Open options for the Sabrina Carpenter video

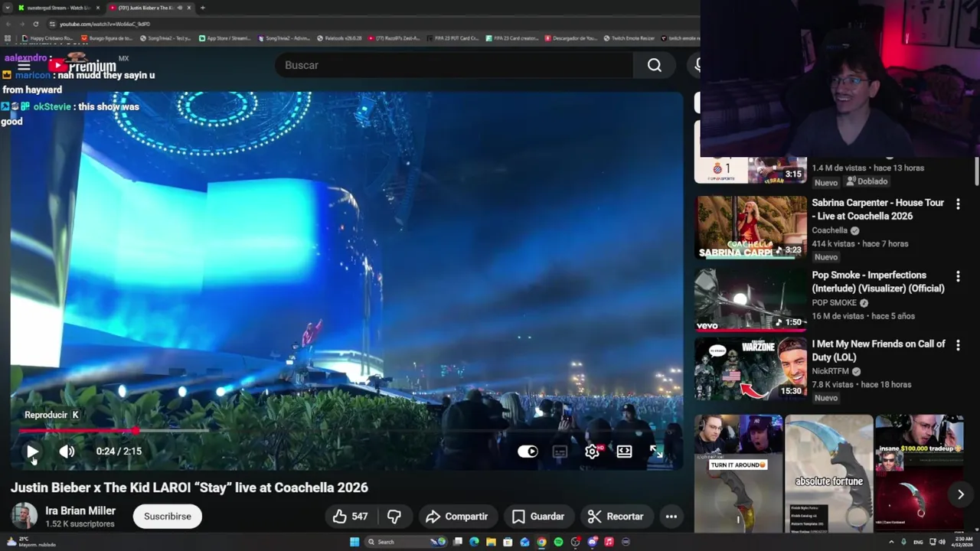[x=958, y=204]
